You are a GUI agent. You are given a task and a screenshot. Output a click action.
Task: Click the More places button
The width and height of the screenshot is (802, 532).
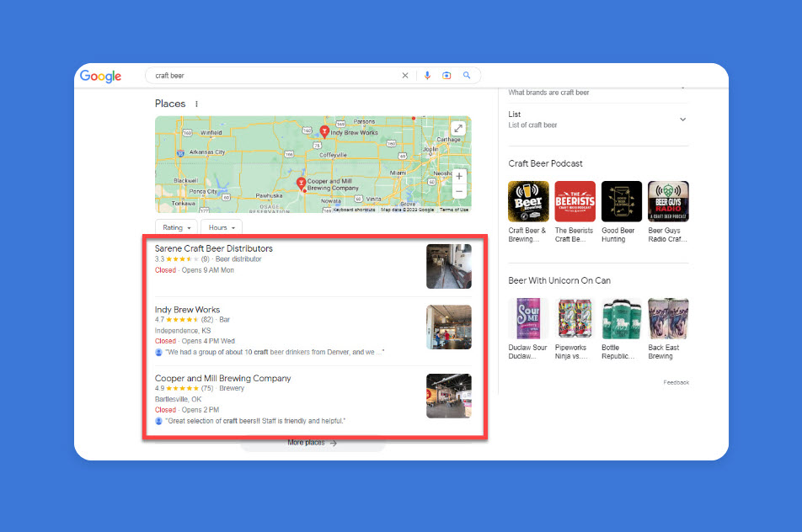312,443
